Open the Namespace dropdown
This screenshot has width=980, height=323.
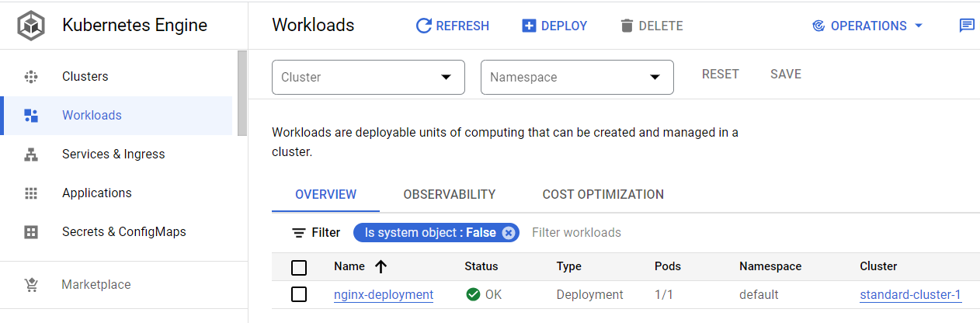point(577,77)
